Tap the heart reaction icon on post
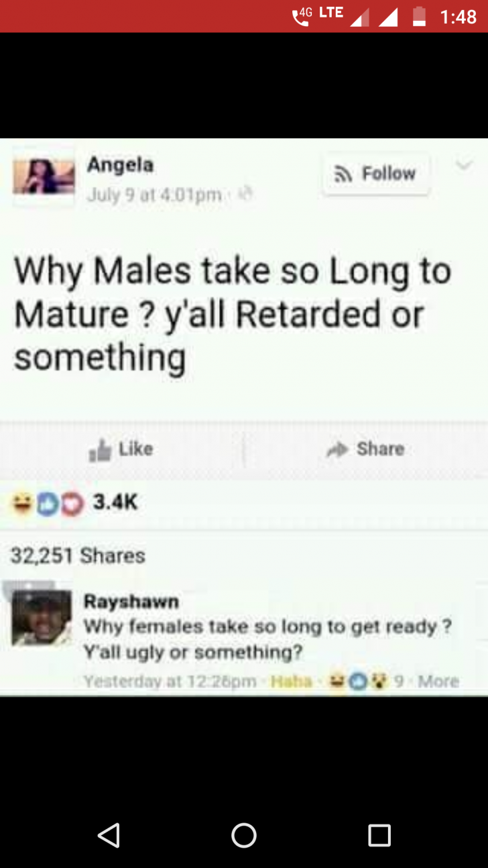This screenshot has width=488, height=868. (x=70, y=502)
